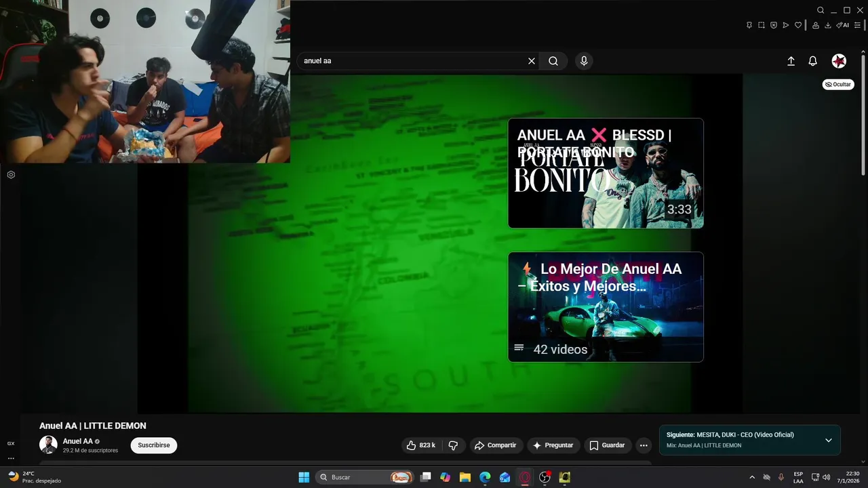This screenshot has width=868, height=488.
Task: Open more actions ellipsis under the video
Action: pyautogui.click(x=644, y=445)
